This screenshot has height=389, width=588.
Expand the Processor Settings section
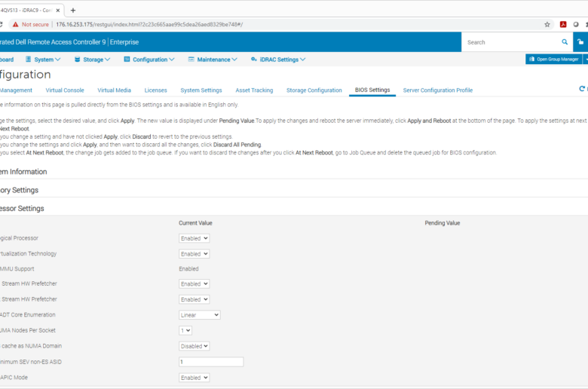point(22,208)
